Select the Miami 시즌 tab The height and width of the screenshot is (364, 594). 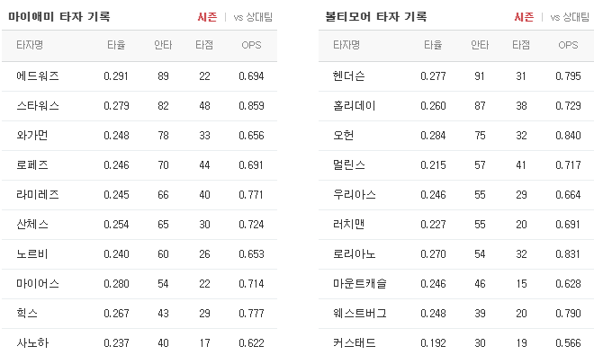pos(207,17)
